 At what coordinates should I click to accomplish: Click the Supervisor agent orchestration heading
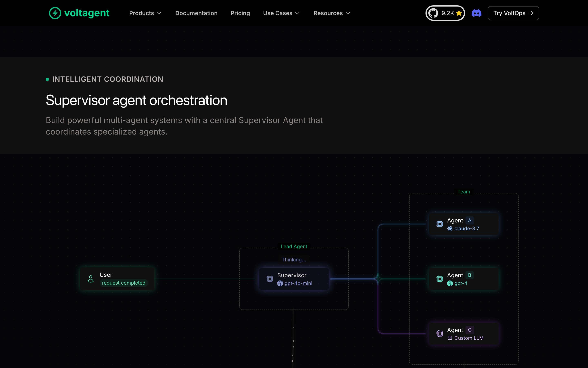click(x=136, y=100)
